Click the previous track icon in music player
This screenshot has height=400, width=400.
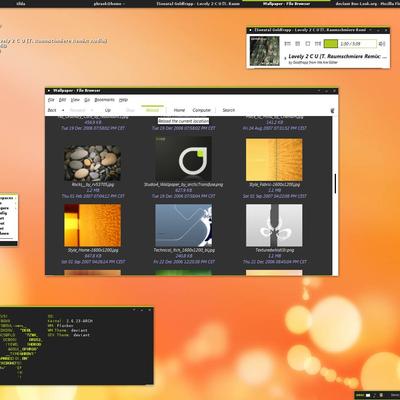click(287, 44)
